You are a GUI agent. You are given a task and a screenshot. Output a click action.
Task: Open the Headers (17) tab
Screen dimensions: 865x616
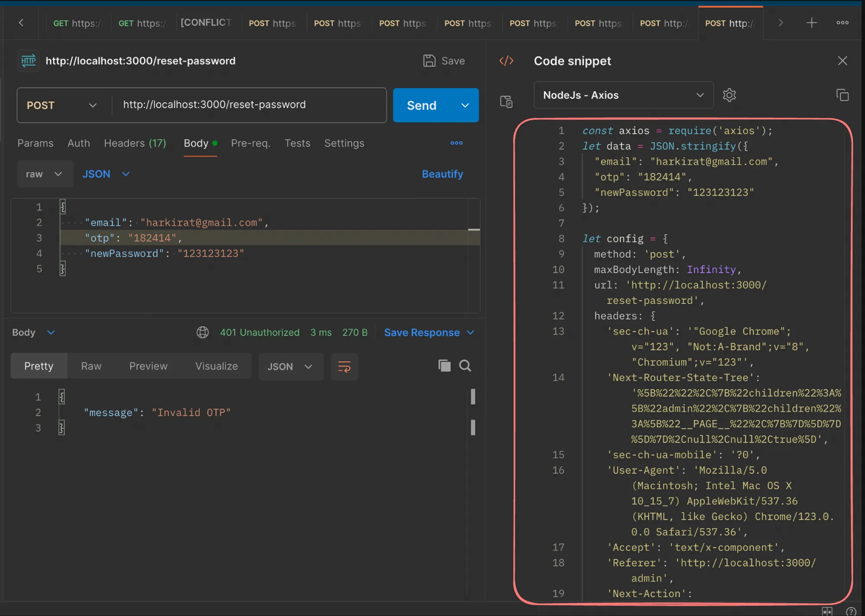coord(135,143)
